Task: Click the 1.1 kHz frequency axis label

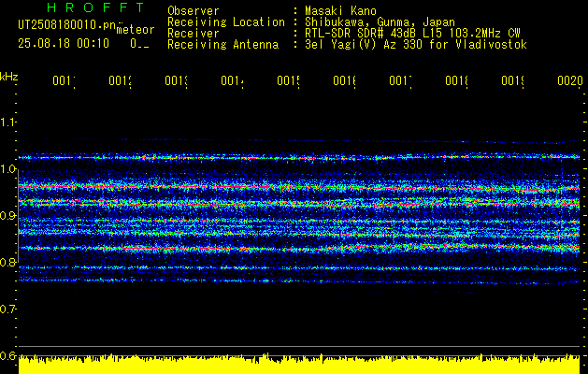Action: 7,122
